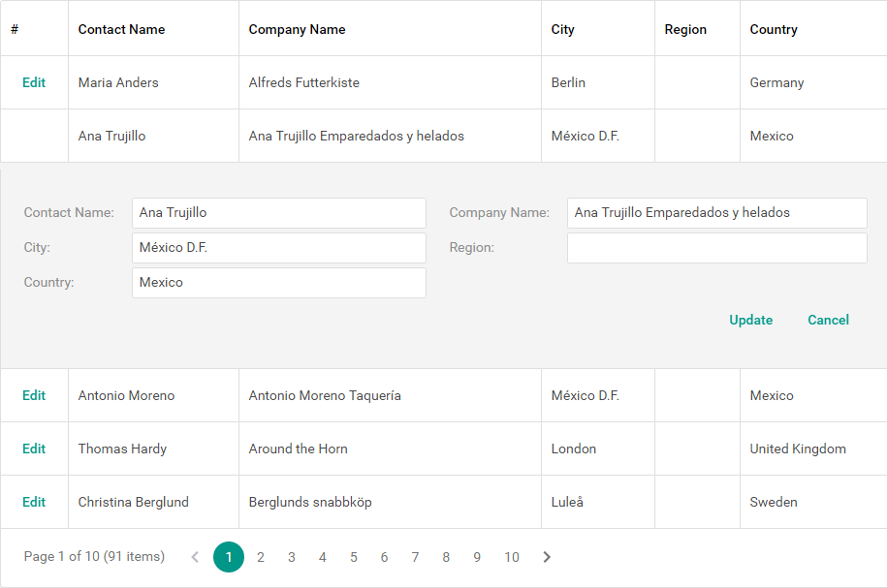The width and height of the screenshot is (887, 588).
Task: Go to next page using right chevron
Action: (547, 557)
